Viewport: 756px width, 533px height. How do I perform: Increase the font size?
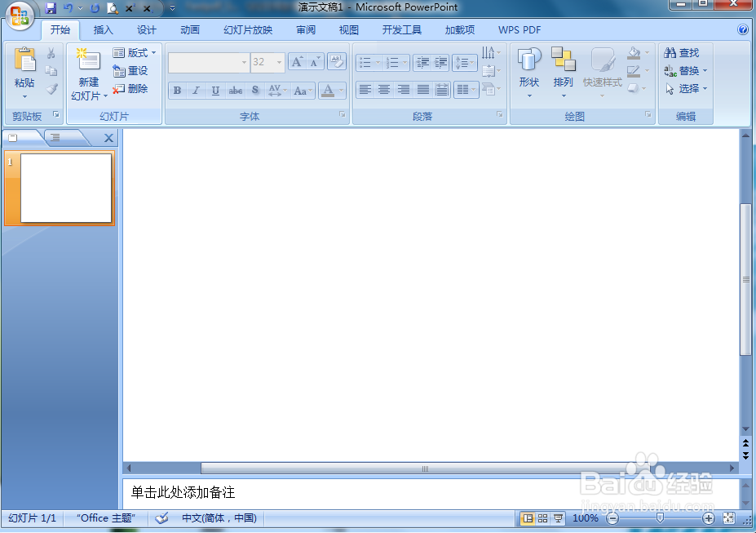297,62
